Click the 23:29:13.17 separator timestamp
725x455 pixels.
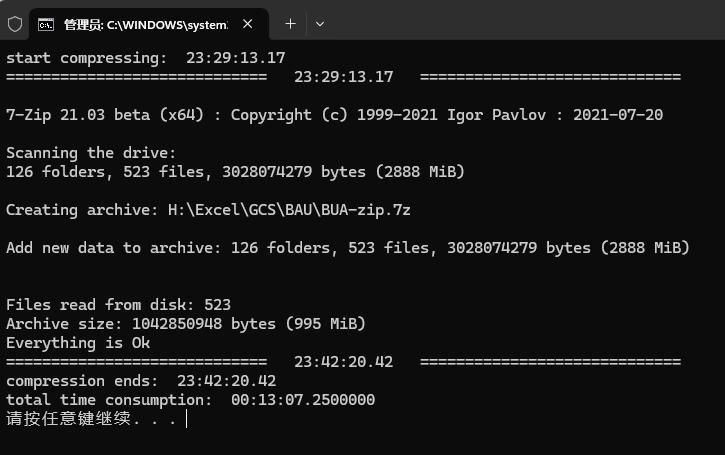tap(344, 77)
